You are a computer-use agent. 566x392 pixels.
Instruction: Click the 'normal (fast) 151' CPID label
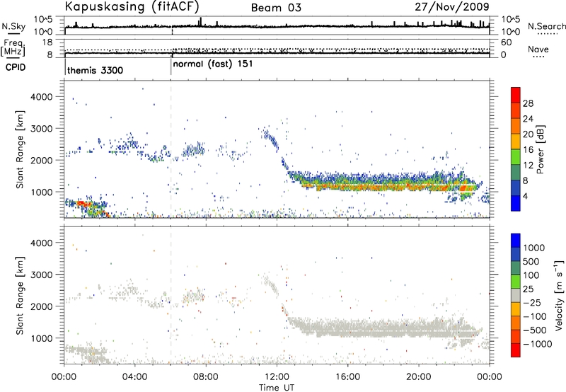pos(213,64)
